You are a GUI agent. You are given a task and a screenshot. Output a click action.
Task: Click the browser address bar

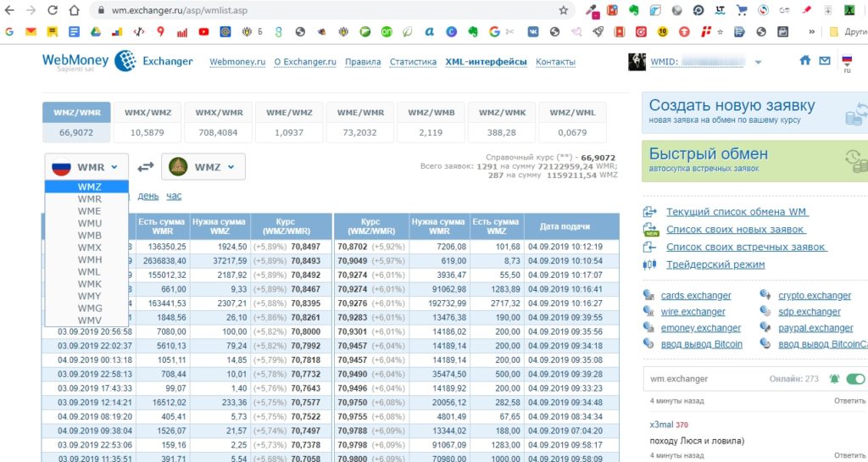[332, 10]
